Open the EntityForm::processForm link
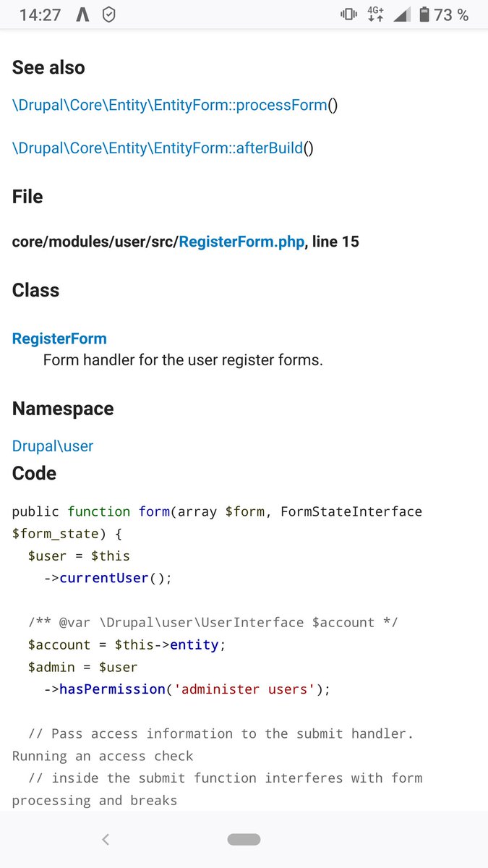This screenshot has height=868, width=488. coord(170,105)
